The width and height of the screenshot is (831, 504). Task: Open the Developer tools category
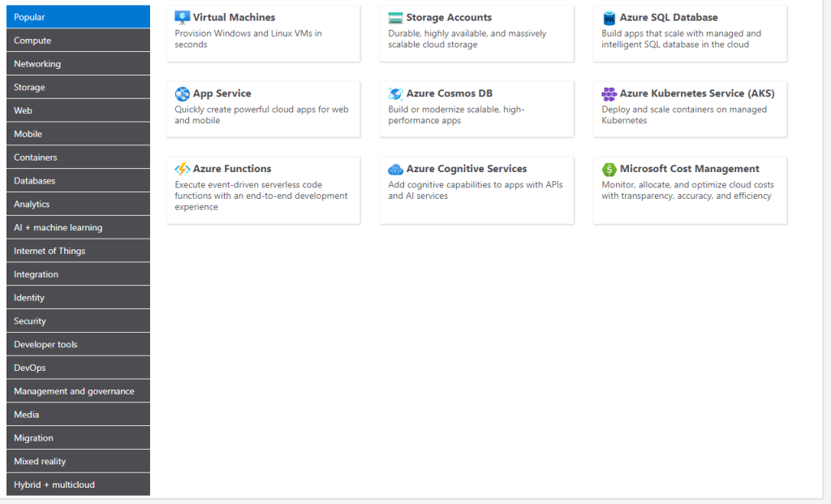point(79,344)
